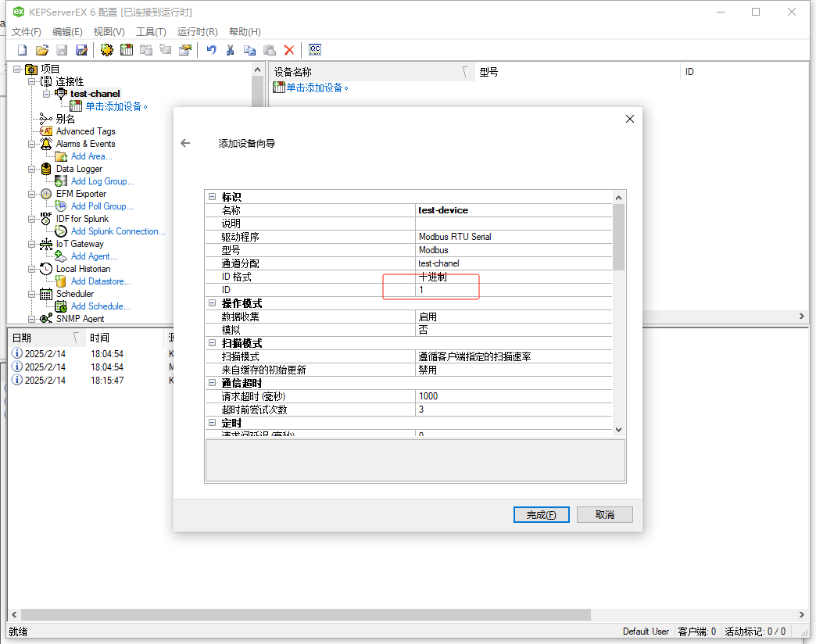Collapse the 扫描模式 property group

[213, 343]
